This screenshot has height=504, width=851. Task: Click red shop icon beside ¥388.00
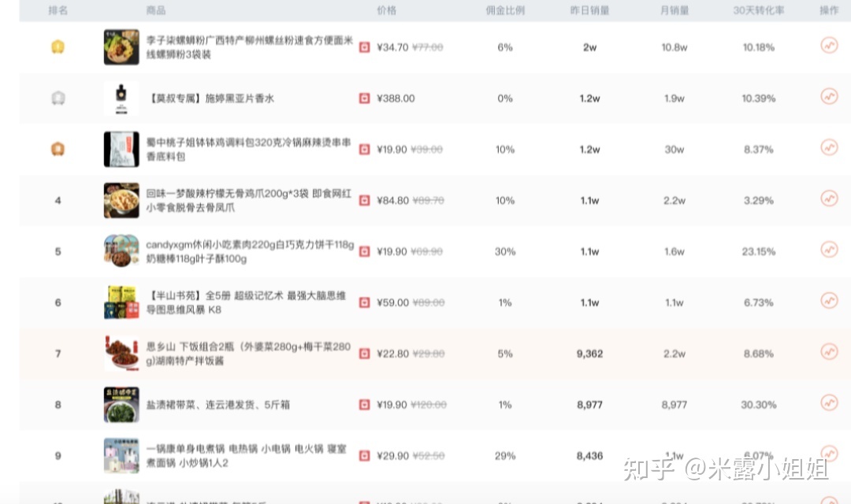click(x=365, y=98)
